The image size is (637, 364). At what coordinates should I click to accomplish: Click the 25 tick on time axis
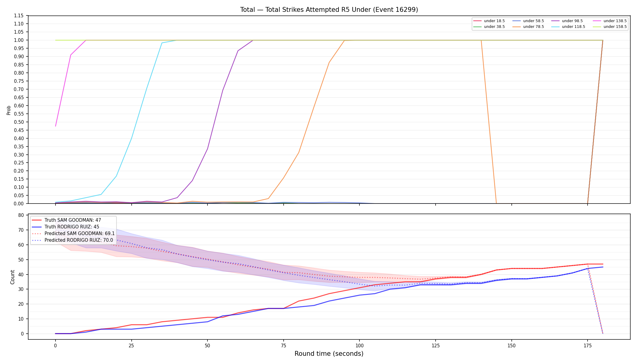pyautogui.click(x=131, y=345)
